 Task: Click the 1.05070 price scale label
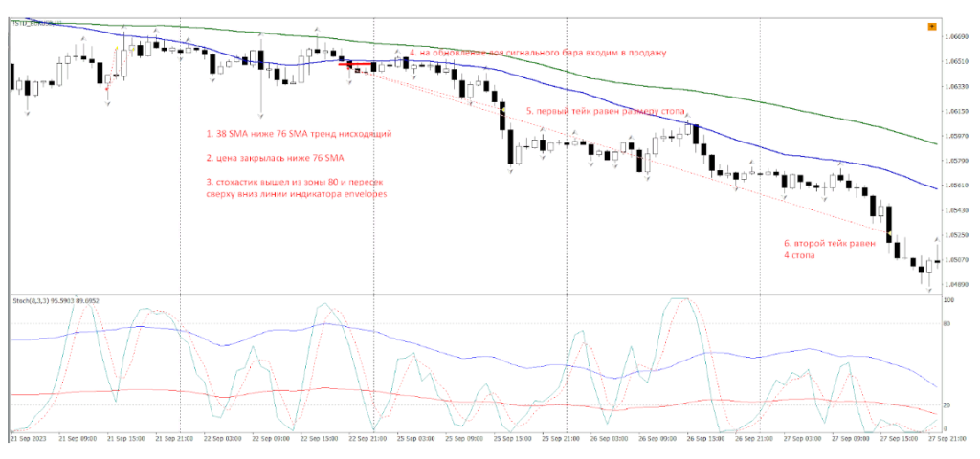click(x=953, y=259)
